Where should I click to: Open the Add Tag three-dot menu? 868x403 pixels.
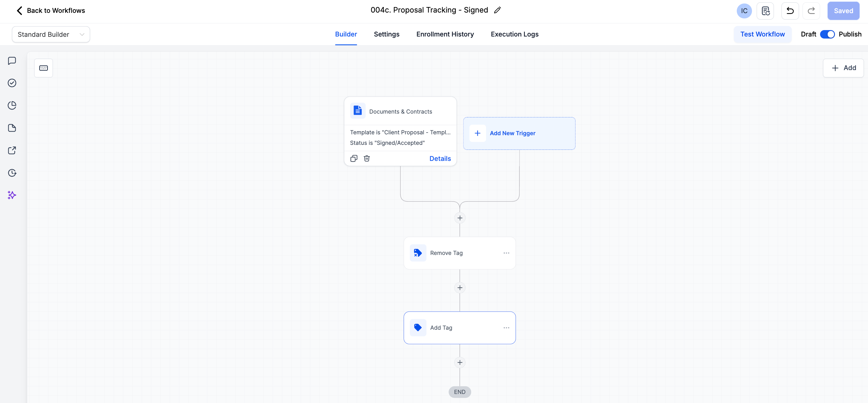click(506, 328)
